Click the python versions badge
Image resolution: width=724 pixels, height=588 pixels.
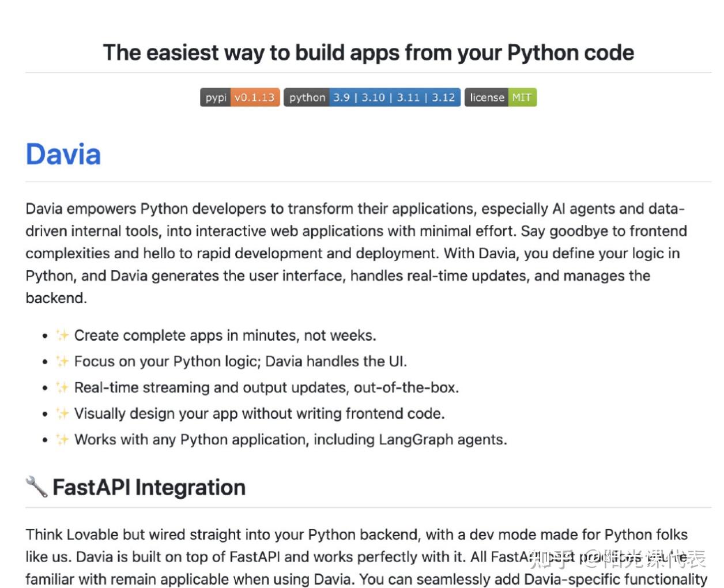pyautogui.click(x=372, y=97)
